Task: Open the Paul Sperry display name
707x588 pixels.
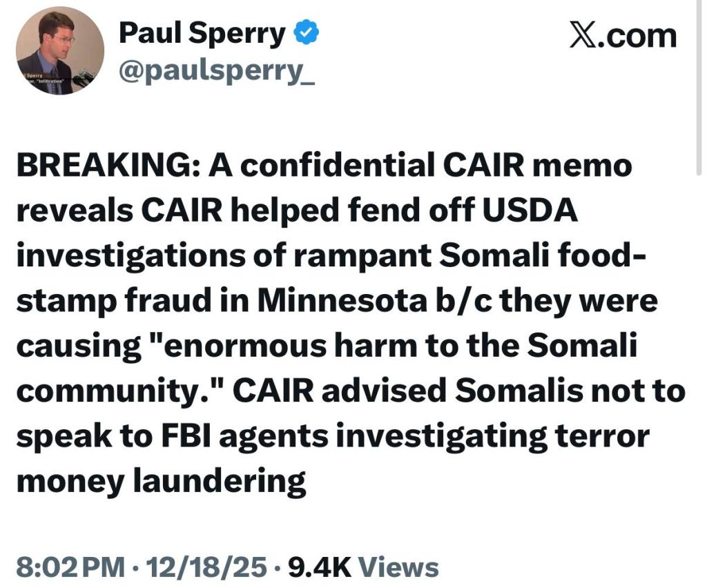Action: click(202, 33)
